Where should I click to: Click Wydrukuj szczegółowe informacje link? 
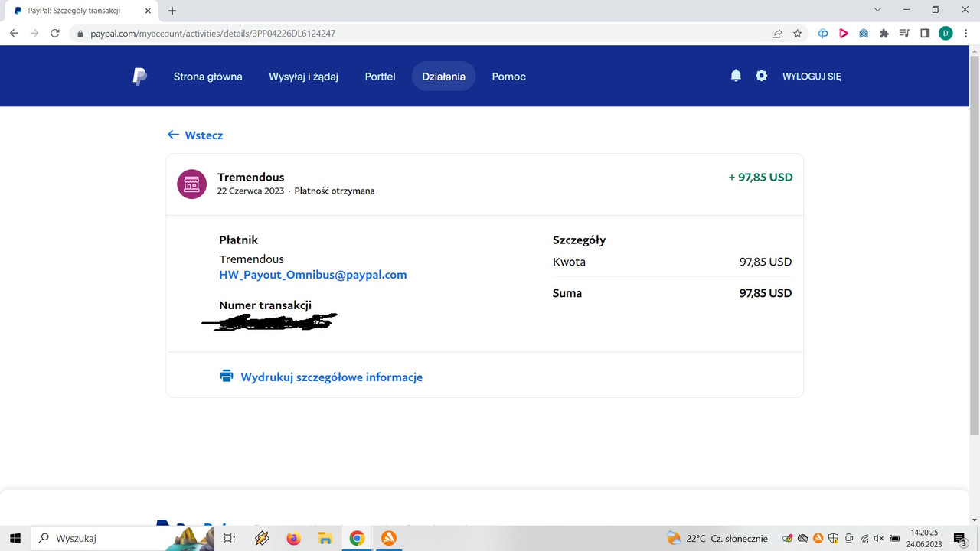pos(332,377)
